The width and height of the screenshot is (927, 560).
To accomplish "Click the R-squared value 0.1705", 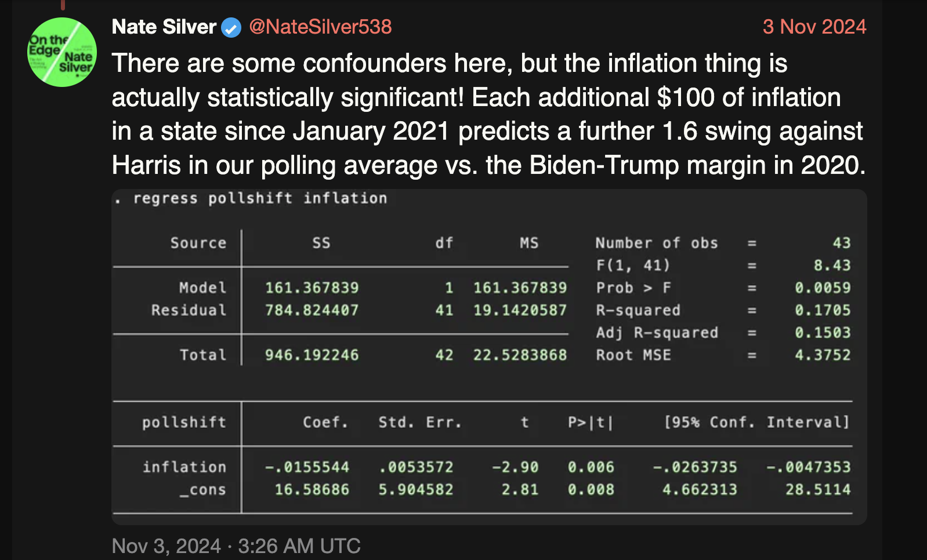I will click(x=822, y=310).
